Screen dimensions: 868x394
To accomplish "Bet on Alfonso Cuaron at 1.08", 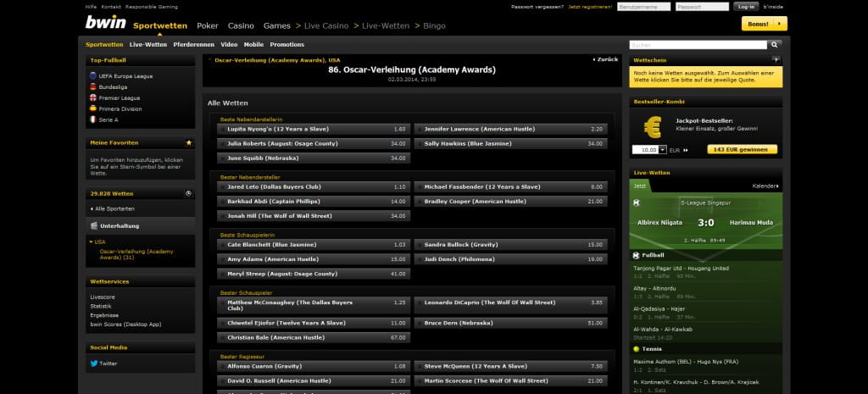I will (x=314, y=366).
